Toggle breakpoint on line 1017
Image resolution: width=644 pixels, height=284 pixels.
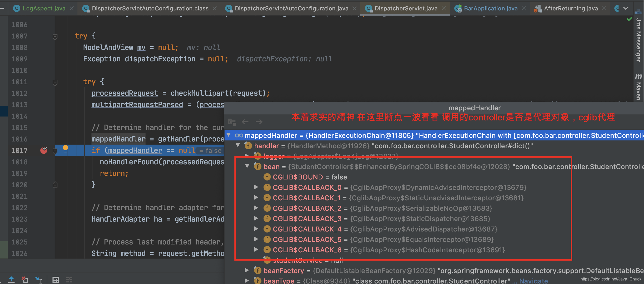44,150
